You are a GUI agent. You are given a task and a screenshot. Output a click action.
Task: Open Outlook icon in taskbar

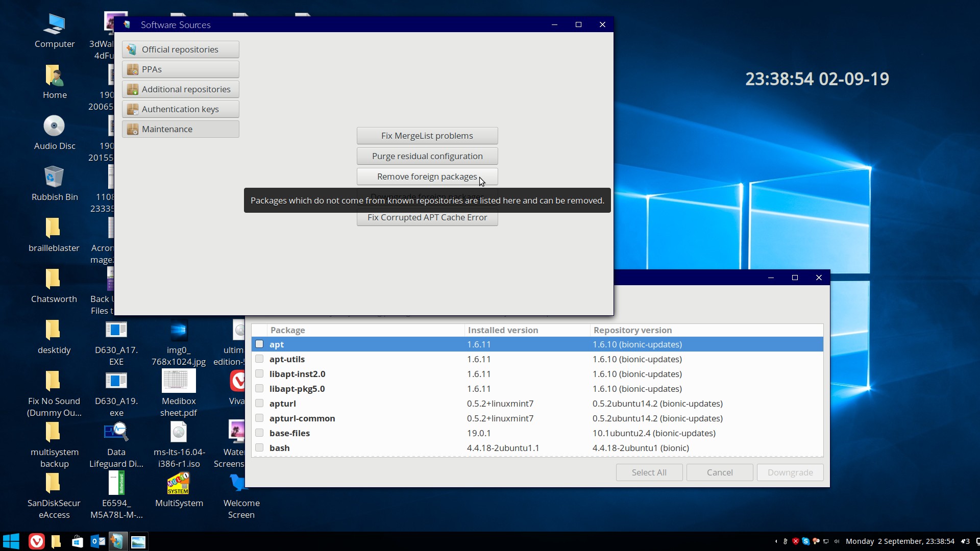pos(97,541)
